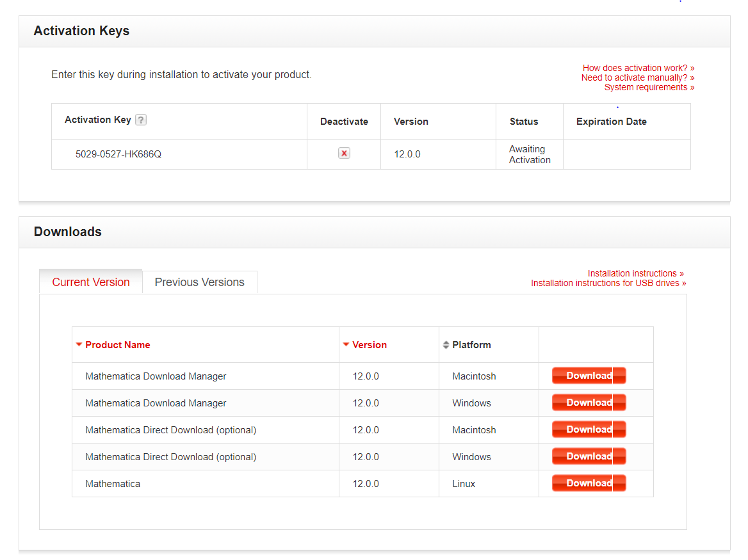Image resolution: width=748 pixels, height=560 pixels.
Task: Click version 12.0.0 in Activation Keys table
Action: [407, 154]
